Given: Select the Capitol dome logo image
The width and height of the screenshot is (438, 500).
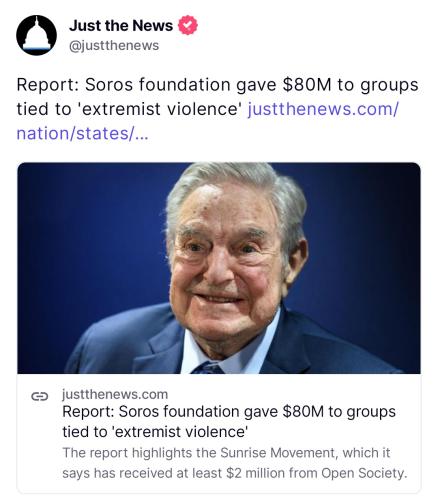Looking at the screenshot, I should pos(36,34).
